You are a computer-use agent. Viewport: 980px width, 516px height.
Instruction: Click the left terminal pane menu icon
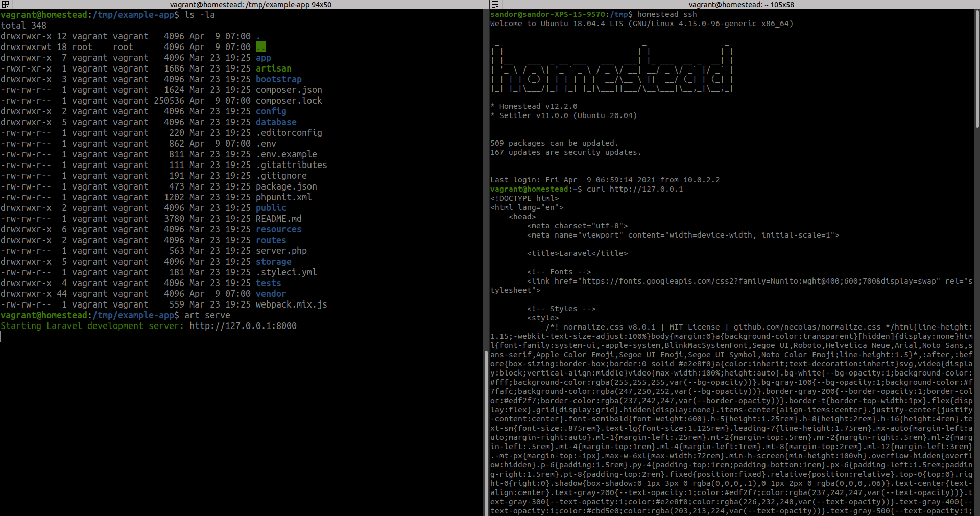pyautogui.click(x=5, y=4)
